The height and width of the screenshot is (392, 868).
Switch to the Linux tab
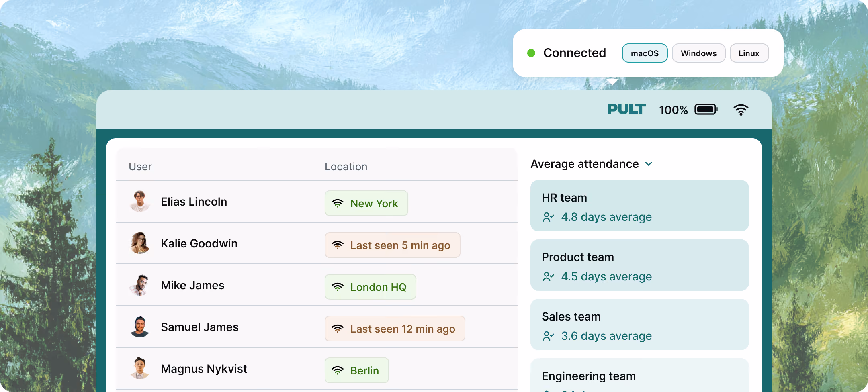click(x=749, y=53)
